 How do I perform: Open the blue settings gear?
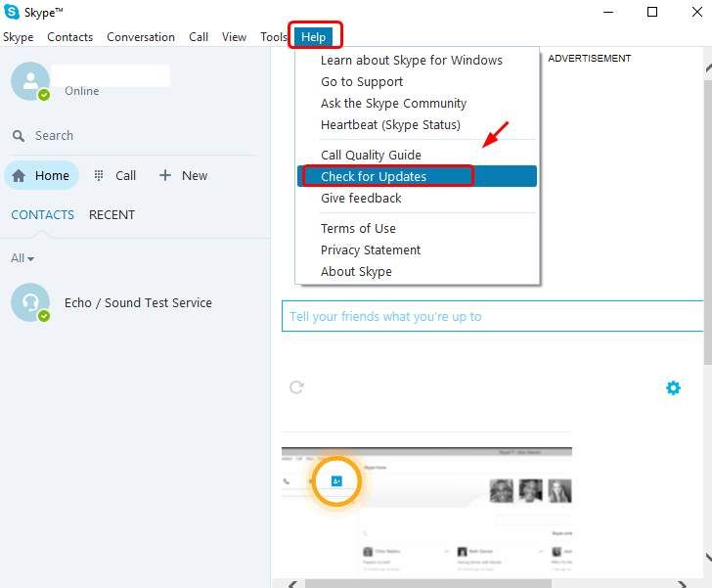tap(673, 387)
